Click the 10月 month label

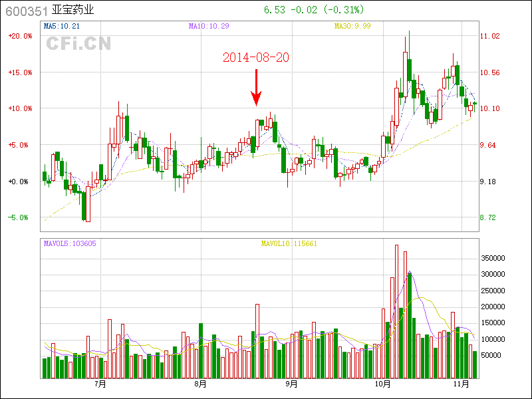[x=383, y=384]
